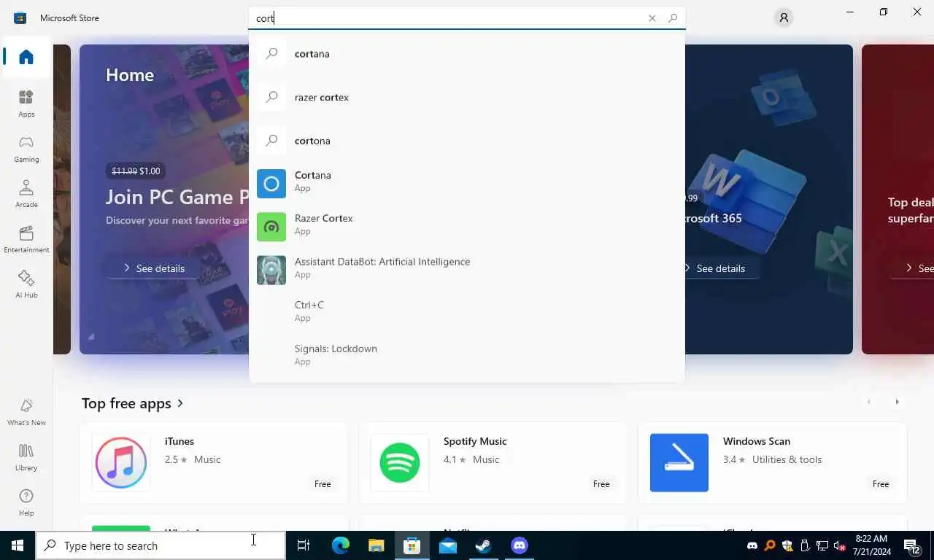Open File Explorer from taskbar

(x=376, y=545)
